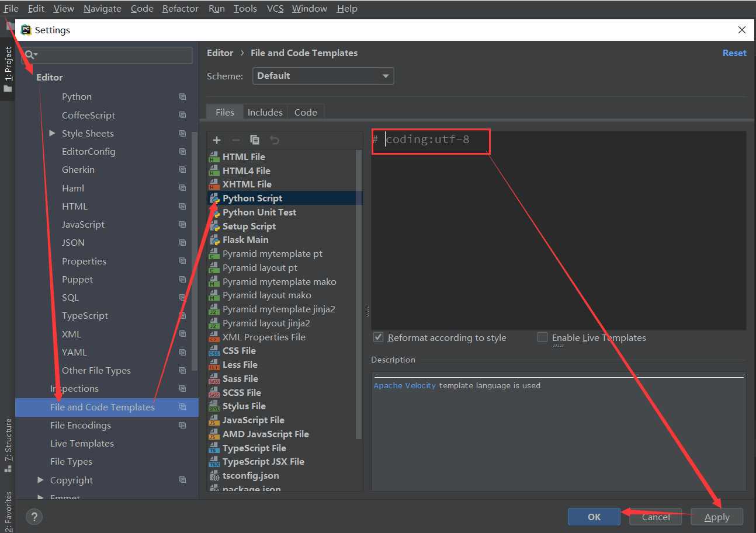
Task: Click the reset to default undo icon
Action: 274,140
